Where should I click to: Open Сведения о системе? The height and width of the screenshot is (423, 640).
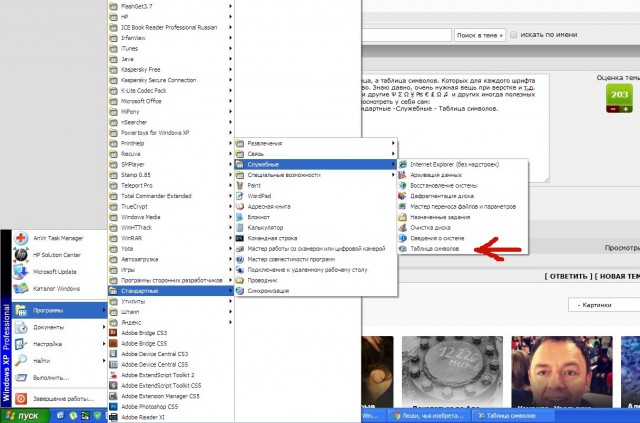coord(437,238)
